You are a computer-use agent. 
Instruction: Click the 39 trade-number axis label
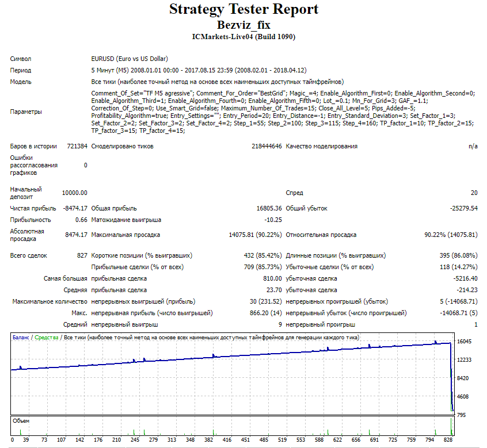tap(26, 439)
